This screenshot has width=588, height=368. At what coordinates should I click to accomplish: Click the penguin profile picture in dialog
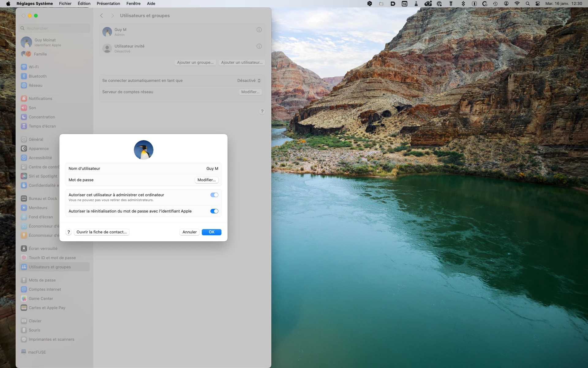point(143,150)
